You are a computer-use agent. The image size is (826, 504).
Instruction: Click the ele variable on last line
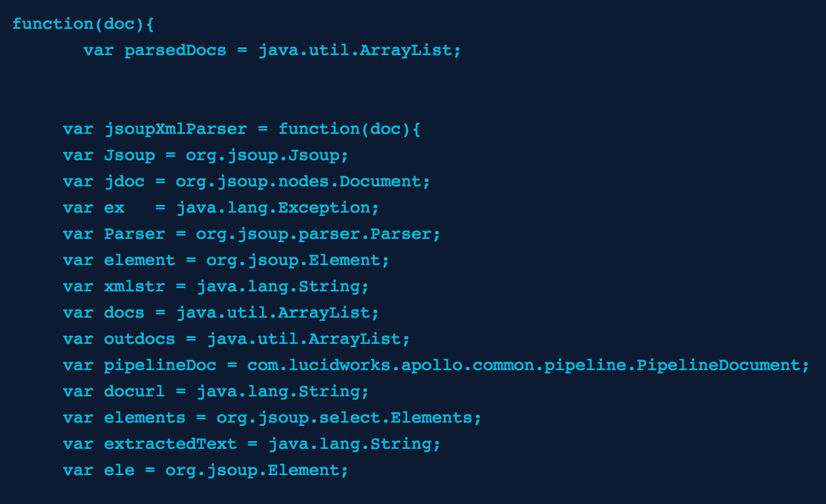[x=119, y=471]
